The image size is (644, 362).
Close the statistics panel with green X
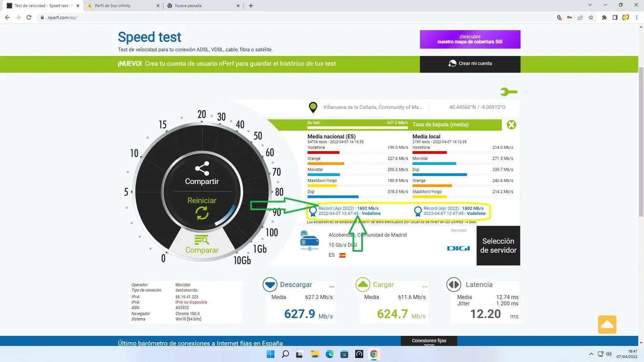tap(511, 125)
